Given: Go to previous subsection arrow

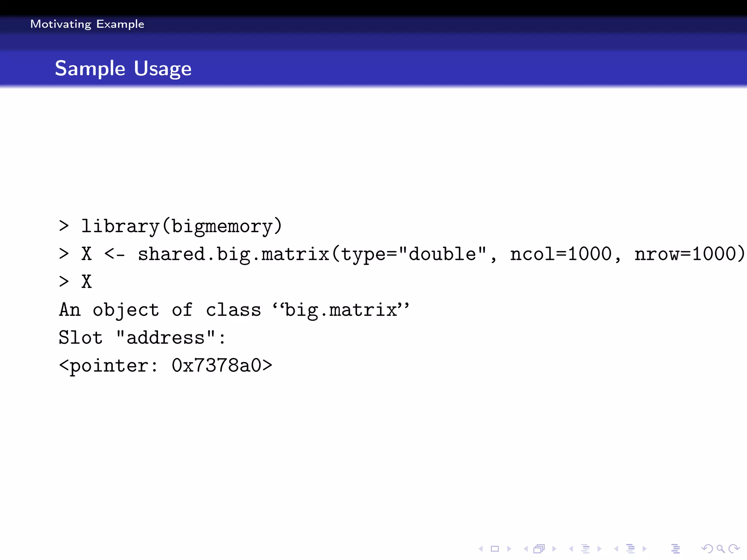Looking at the screenshot, I should [x=571, y=549].
